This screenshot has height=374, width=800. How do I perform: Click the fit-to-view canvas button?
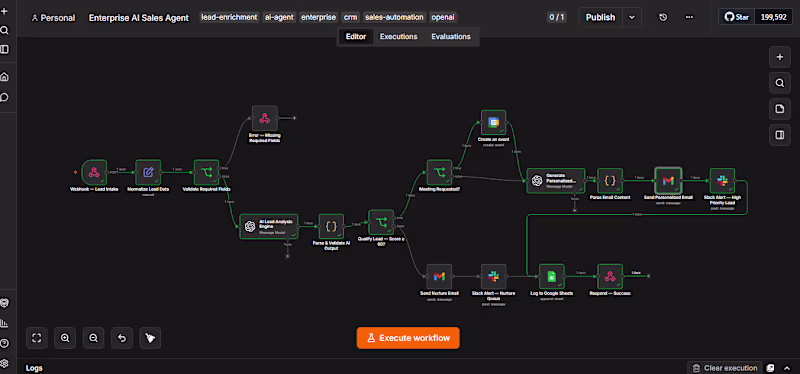36,338
